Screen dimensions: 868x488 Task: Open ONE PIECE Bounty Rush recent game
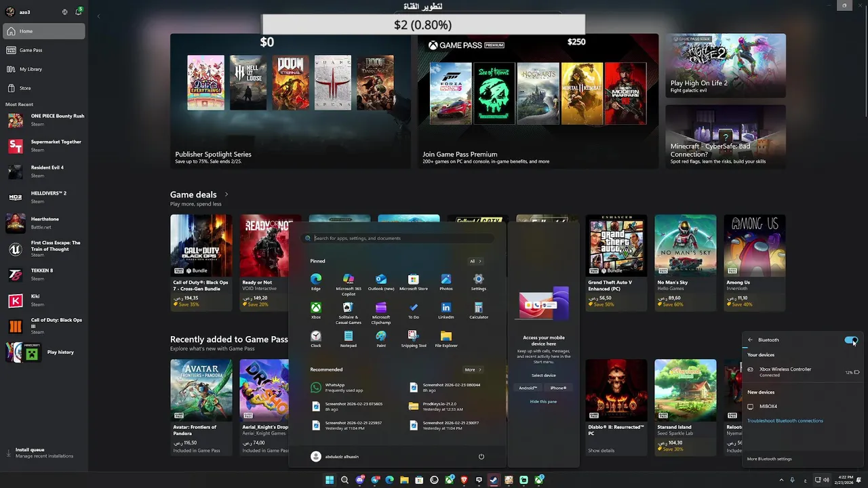[44, 120]
